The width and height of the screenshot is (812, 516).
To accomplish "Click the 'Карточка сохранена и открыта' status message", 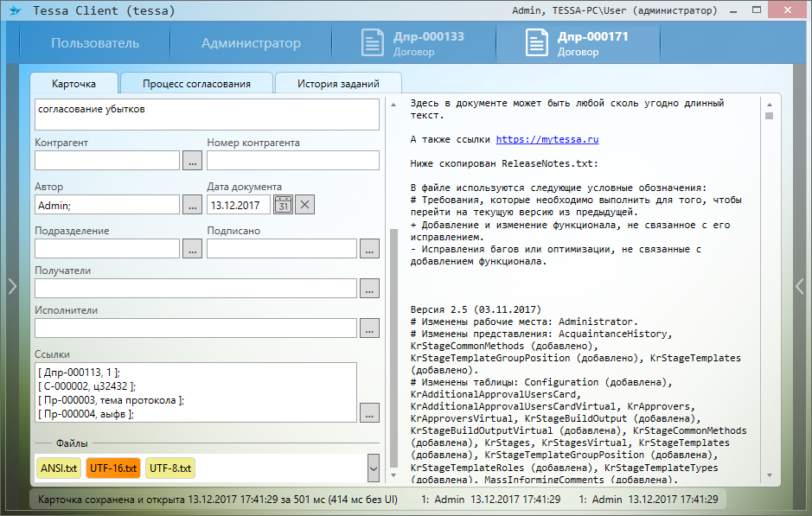I will click(218, 500).
